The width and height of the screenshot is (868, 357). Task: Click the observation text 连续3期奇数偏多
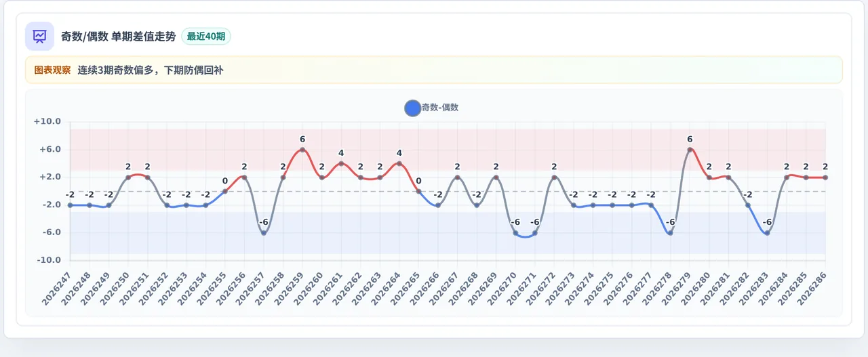coord(115,70)
